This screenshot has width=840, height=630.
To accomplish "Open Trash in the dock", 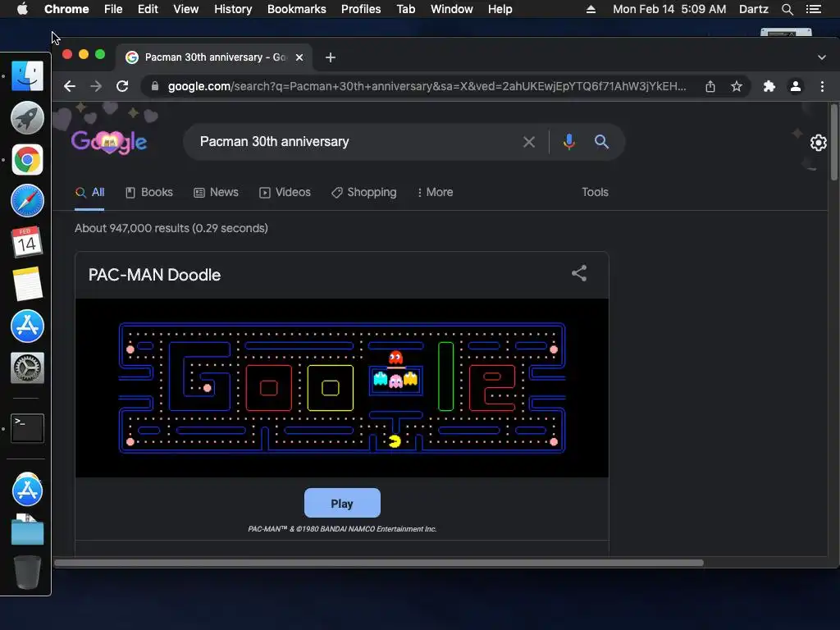I will click(x=27, y=572).
